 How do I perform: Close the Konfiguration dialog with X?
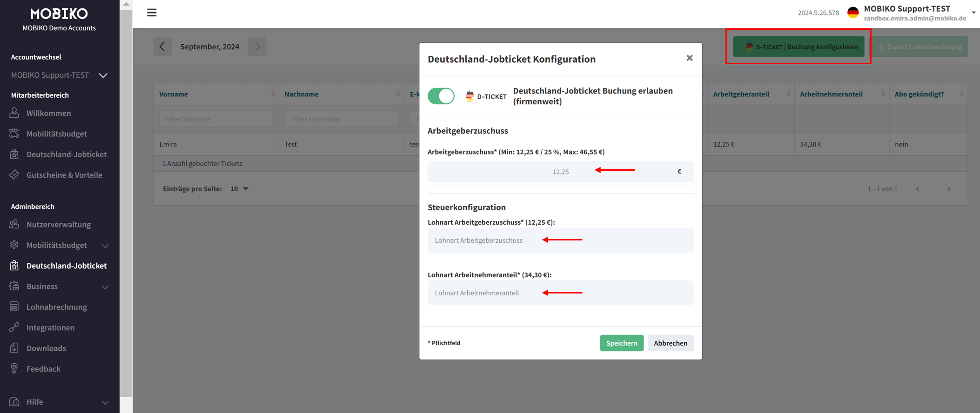[689, 58]
